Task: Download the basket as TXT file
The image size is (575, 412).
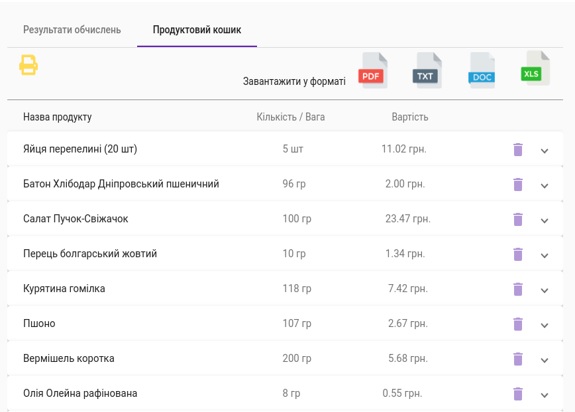Action: pyautogui.click(x=426, y=70)
